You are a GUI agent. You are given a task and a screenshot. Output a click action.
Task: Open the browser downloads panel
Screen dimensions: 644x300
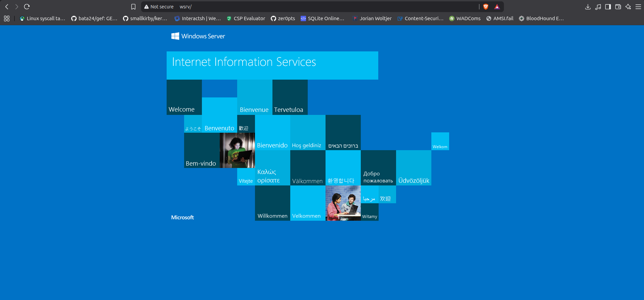(588, 7)
